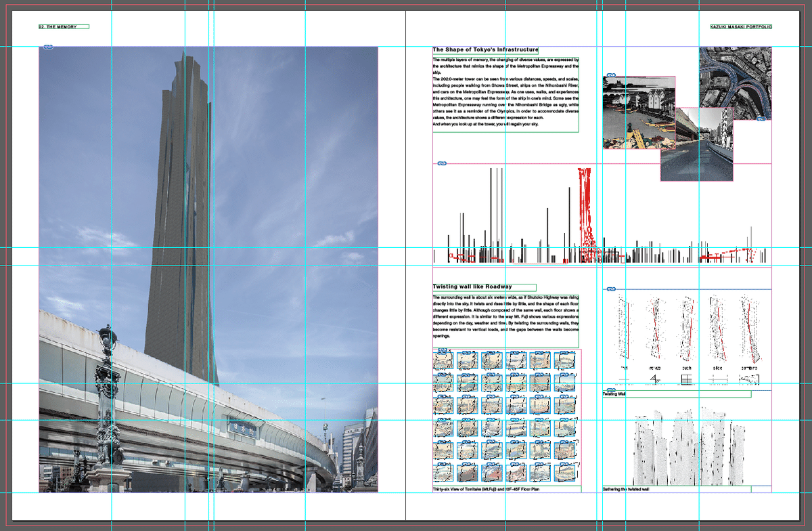Click the link badge on the top-left Fuji thumbnail
The width and height of the screenshot is (812, 531).
443,352
